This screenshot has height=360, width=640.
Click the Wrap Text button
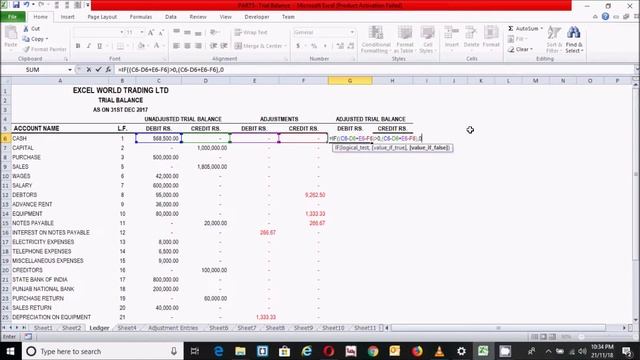pyautogui.click(x=251, y=32)
